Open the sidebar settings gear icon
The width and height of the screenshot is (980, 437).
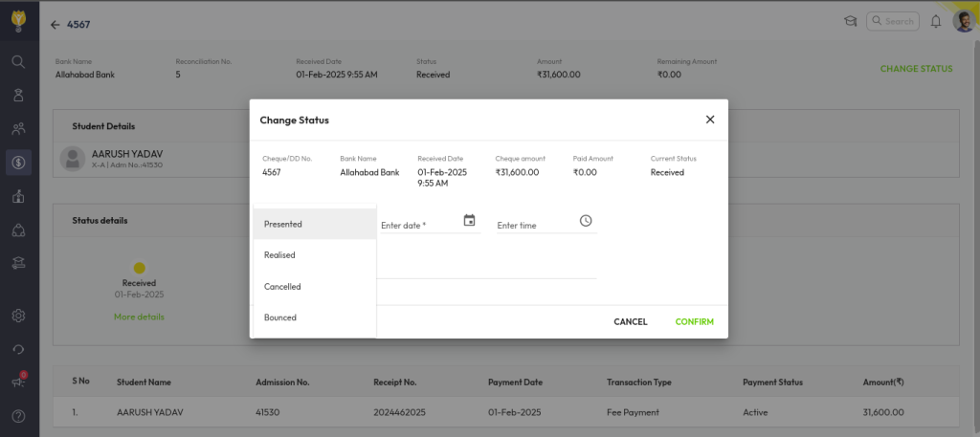(x=18, y=316)
